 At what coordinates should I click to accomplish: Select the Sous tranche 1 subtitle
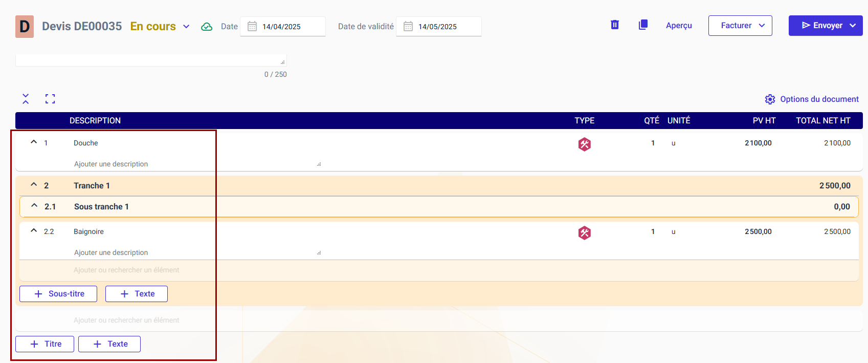[101, 206]
